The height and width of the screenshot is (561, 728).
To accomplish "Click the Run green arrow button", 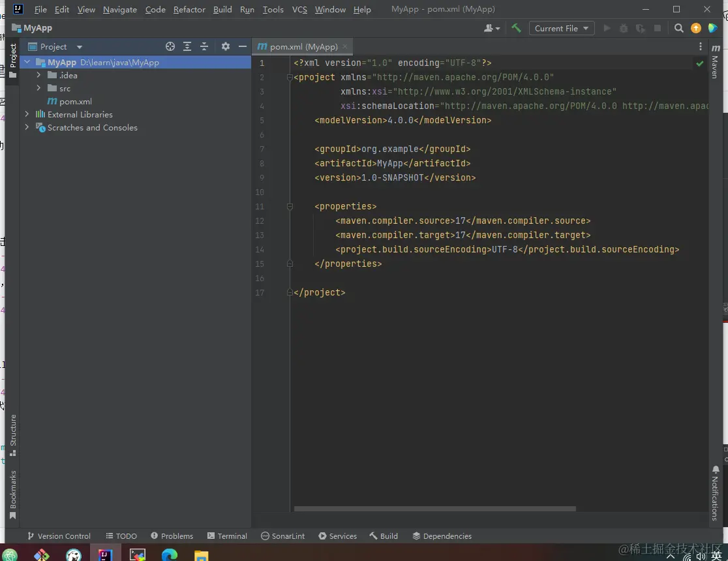I will tap(607, 28).
